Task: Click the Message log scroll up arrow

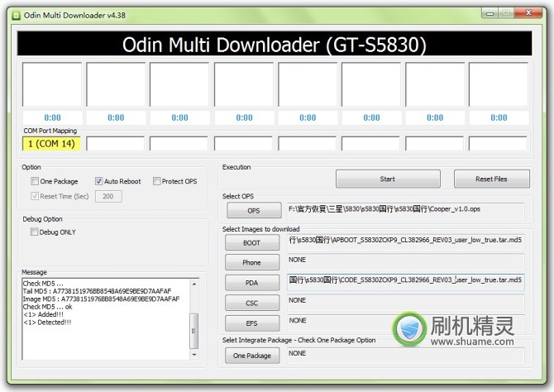Action: coord(194,284)
